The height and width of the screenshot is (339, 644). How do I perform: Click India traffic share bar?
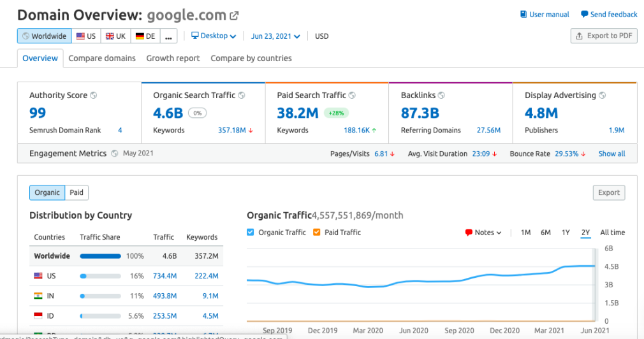[x=100, y=296]
